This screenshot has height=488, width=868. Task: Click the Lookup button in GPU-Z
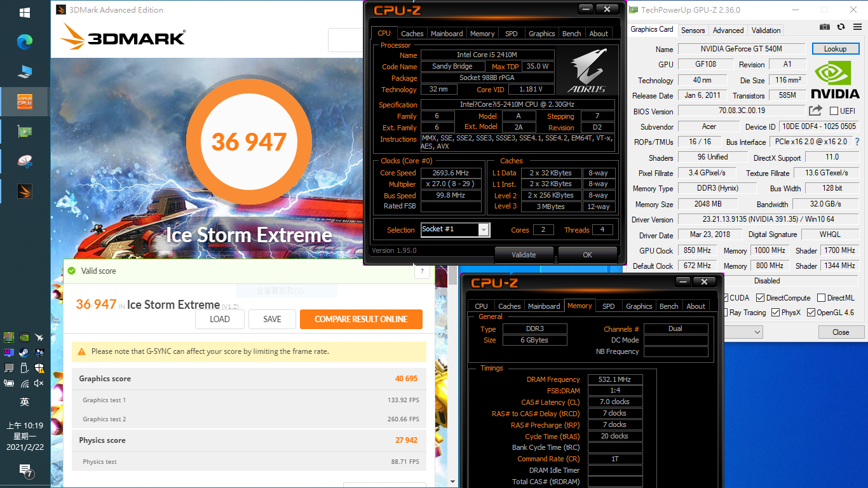coord(835,48)
